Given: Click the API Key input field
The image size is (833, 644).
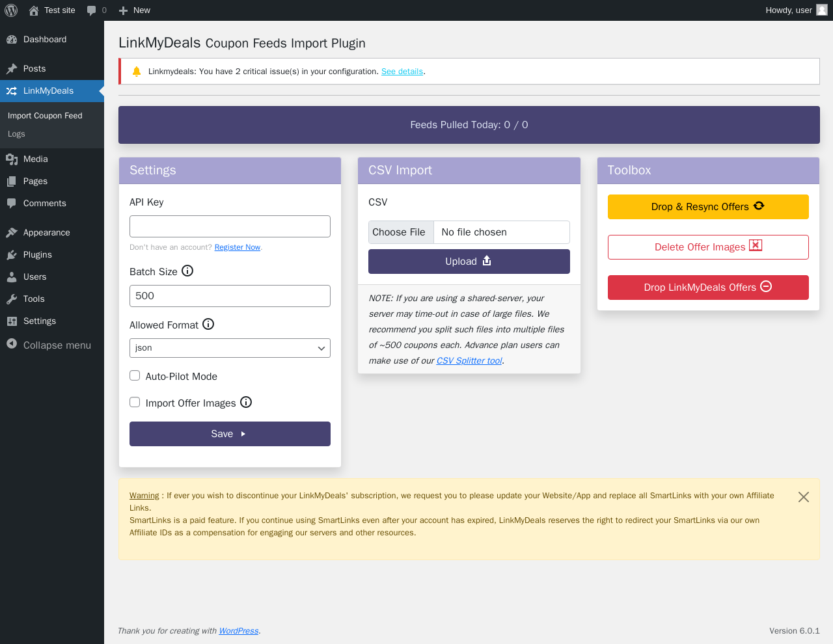Looking at the screenshot, I should point(230,226).
